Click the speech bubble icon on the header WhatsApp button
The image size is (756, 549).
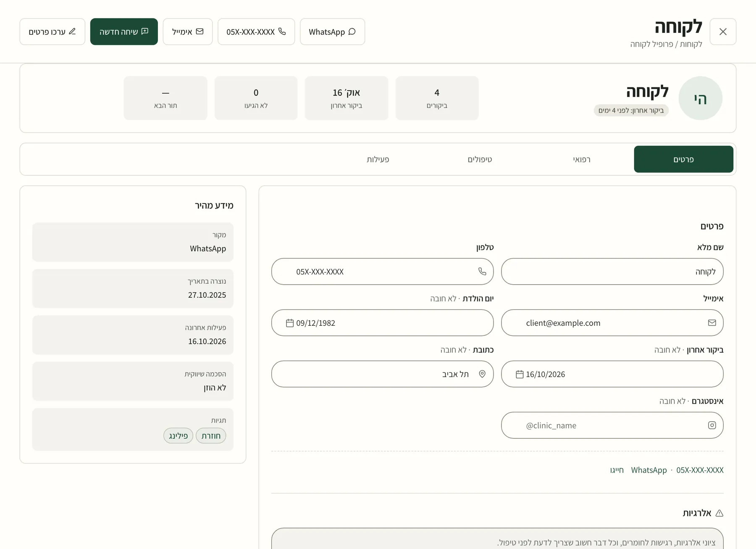[352, 32]
